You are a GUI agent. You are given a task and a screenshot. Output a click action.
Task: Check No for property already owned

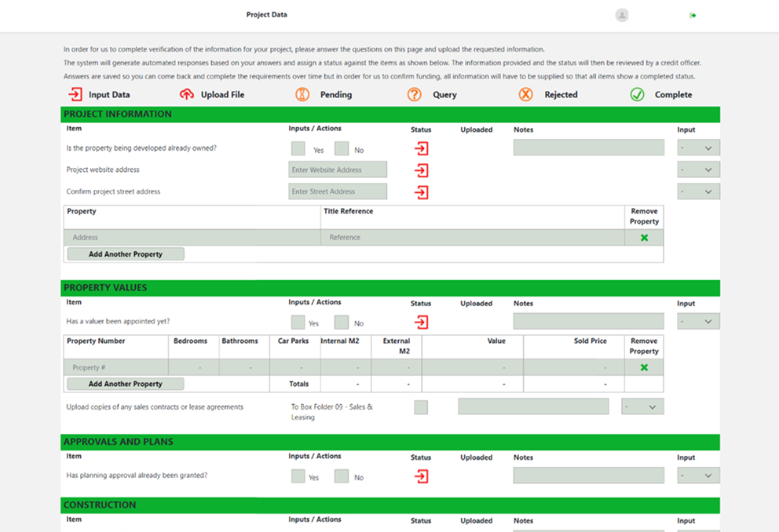(x=342, y=148)
